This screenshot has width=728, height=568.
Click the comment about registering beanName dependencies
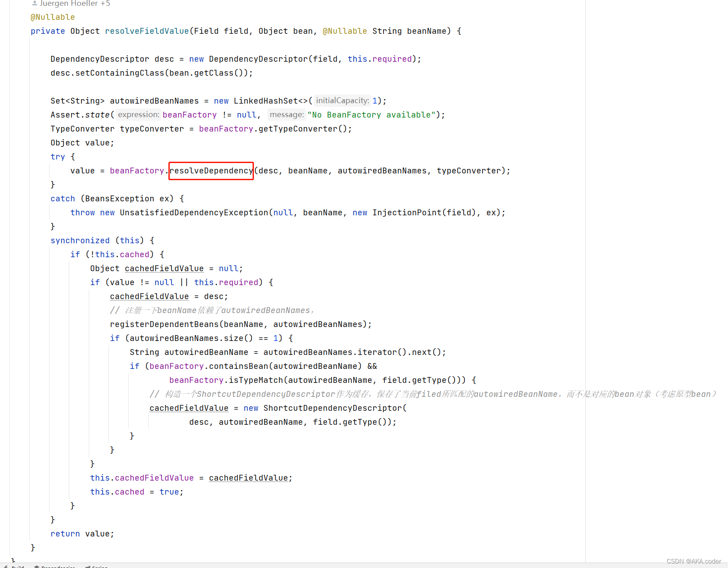(212, 310)
